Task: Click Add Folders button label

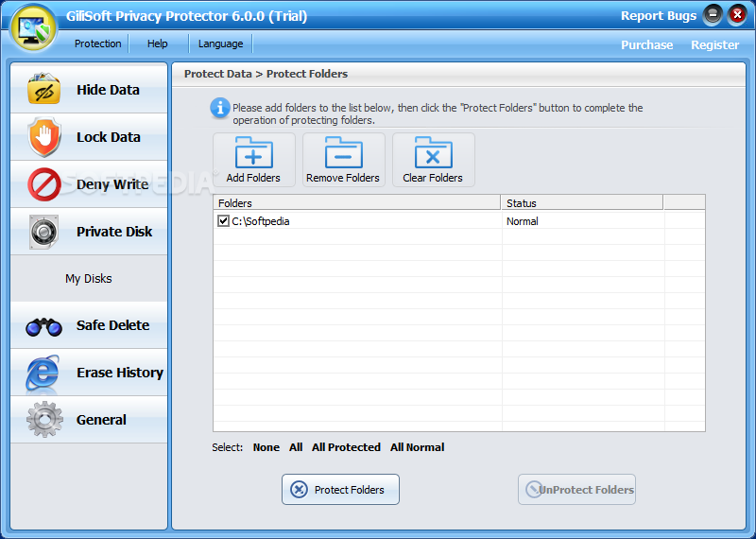Action: [x=253, y=178]
